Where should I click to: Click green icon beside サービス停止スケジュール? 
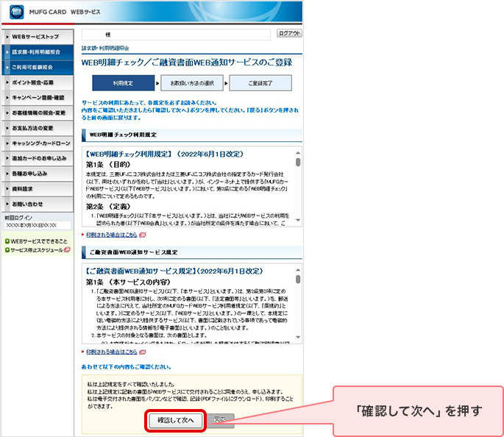pos(7,250)
